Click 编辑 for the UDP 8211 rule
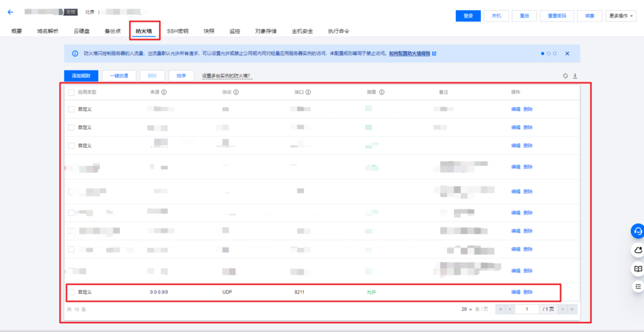Screen dimensions: 644x332 [516, 292]
